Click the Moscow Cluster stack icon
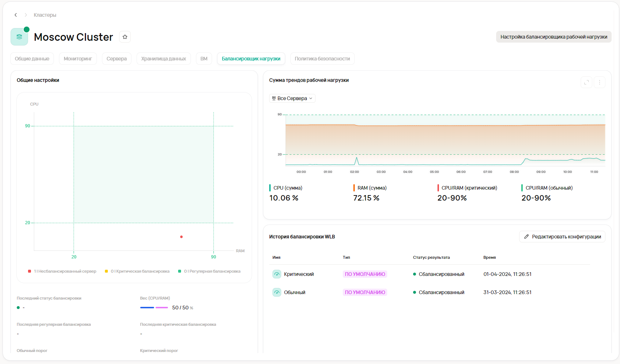This screenshot has width=620, height=364. pos(19,37)
